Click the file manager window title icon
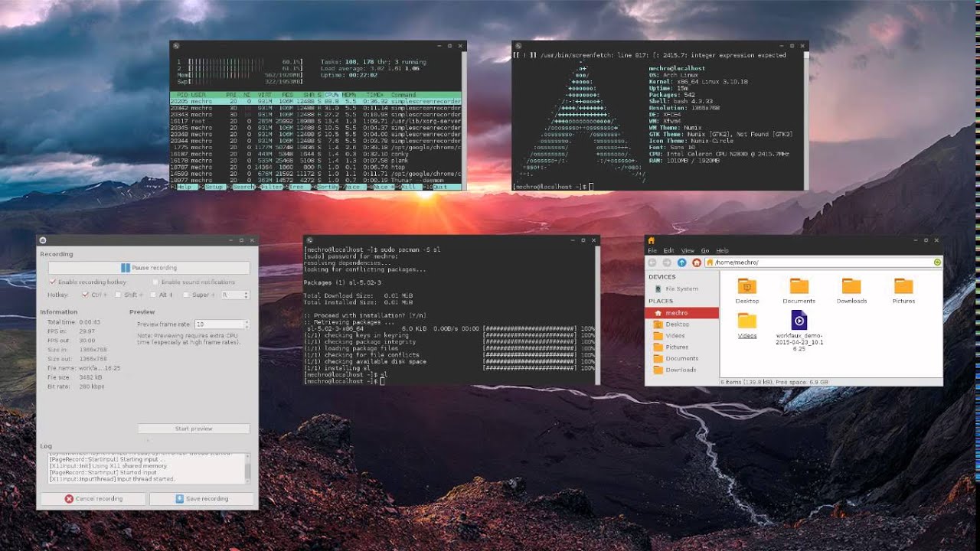Image resolution: width=980 pixels, height=551 pixels. 652,240
